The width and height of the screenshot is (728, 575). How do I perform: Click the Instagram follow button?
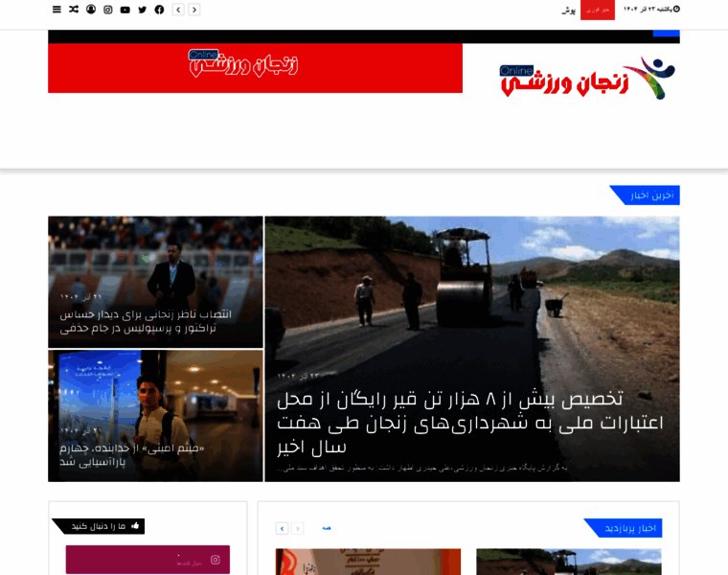tap(148, 560)
